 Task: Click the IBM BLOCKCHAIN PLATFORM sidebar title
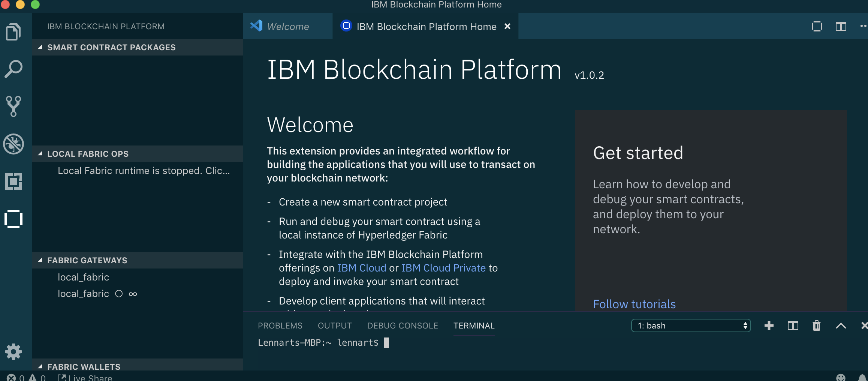click(x=106, y=26)
